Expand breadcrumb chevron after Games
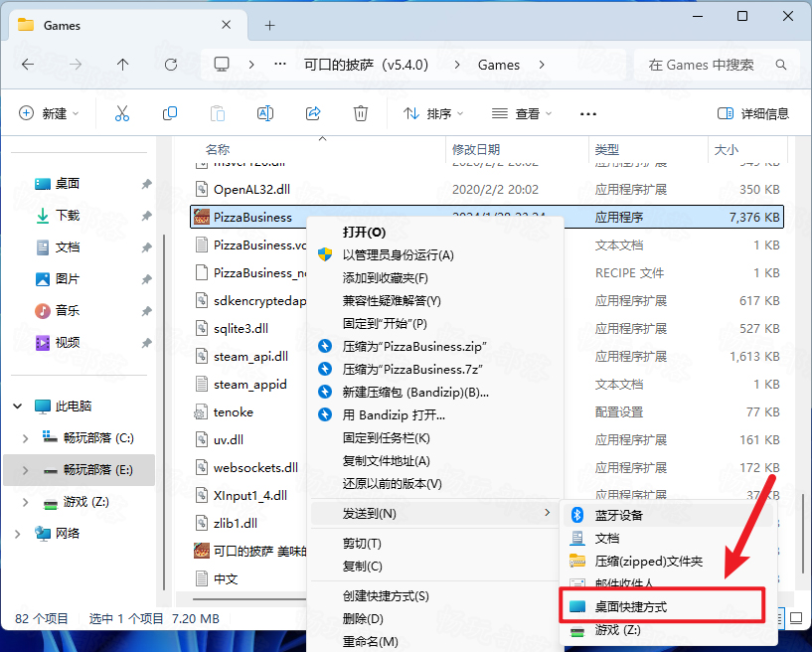 click(542, 65)
